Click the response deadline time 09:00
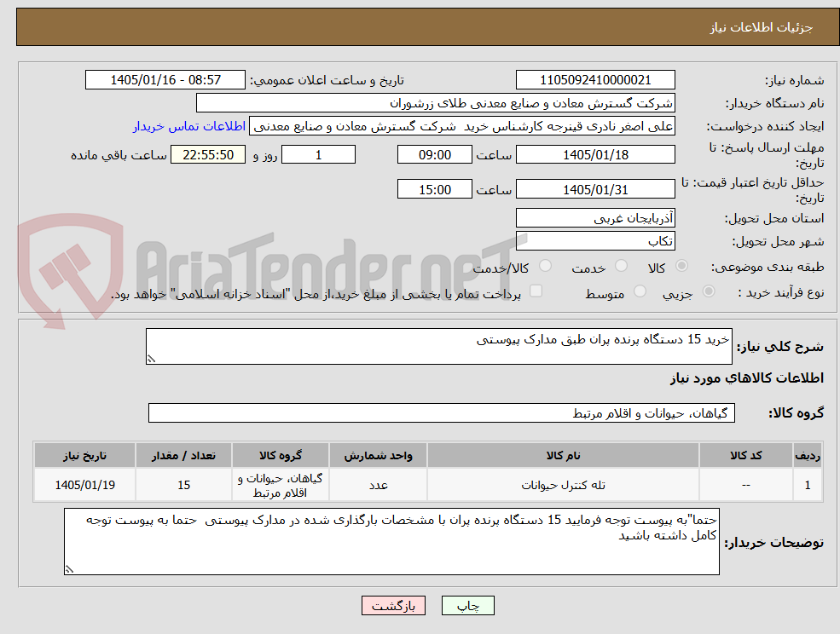 click(434, 155)
